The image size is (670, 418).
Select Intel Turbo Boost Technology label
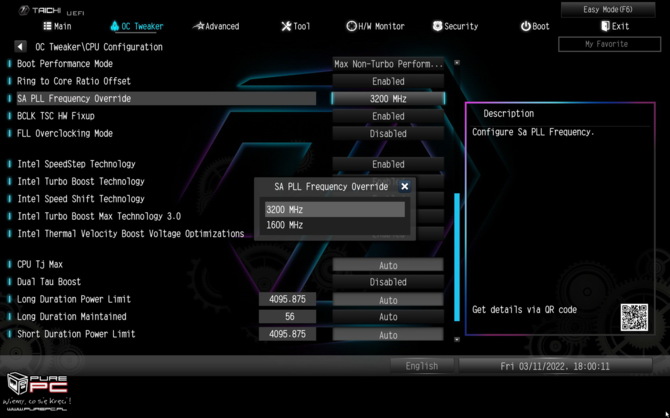tap(81, 182)
